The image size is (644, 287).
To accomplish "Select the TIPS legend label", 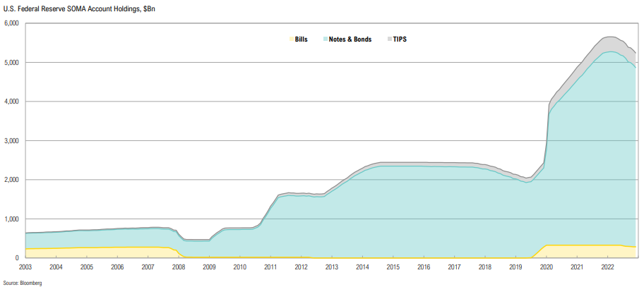I will 400,39.
